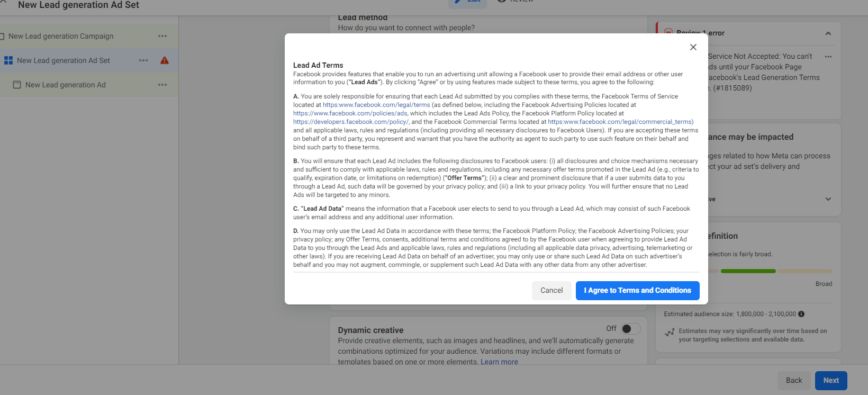Open the three-dot menu of the error message
The image size is (868, 395).
click(828, 57)
